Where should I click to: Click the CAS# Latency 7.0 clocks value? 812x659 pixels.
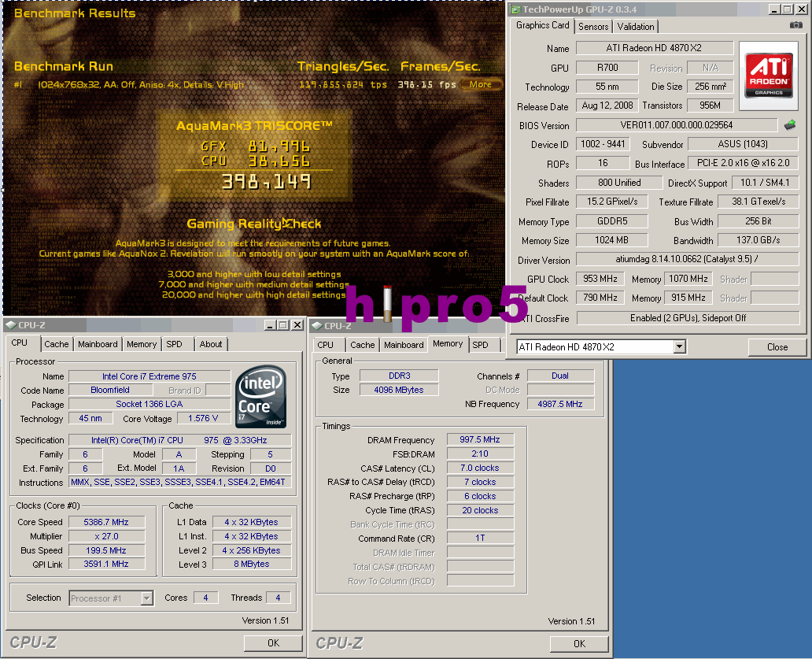(x=480, y=468)
